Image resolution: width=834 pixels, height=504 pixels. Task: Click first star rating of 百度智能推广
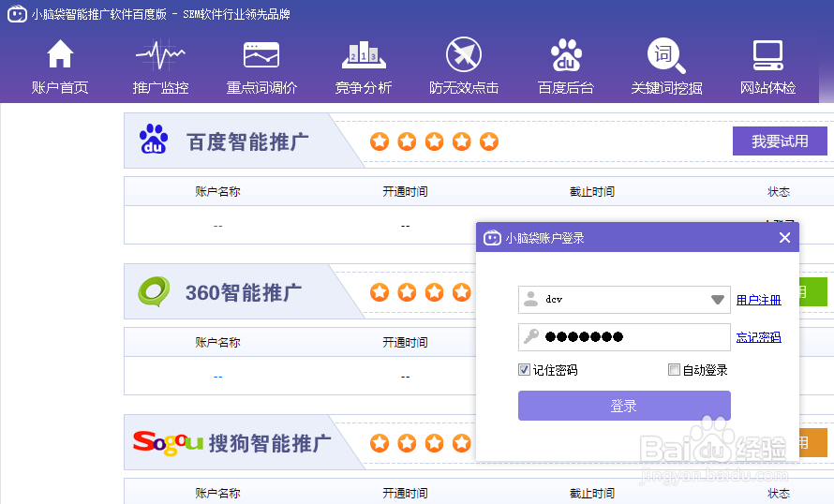[x=380, y=141]
